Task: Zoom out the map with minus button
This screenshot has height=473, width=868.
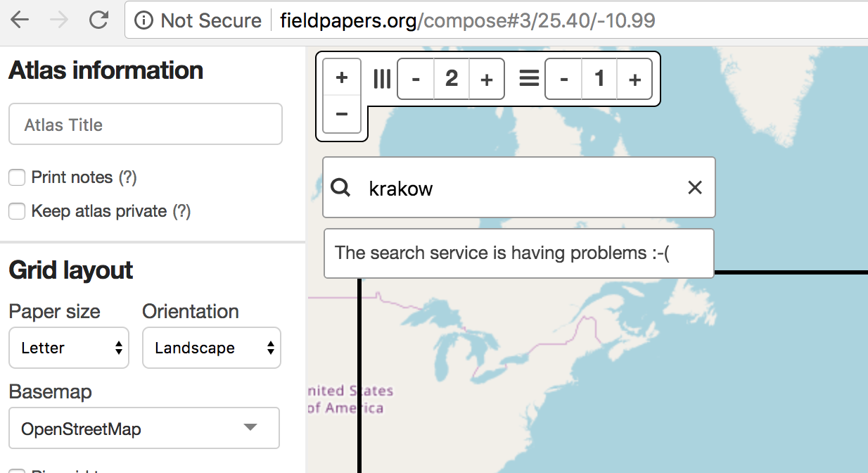Action: coord(342,114)
